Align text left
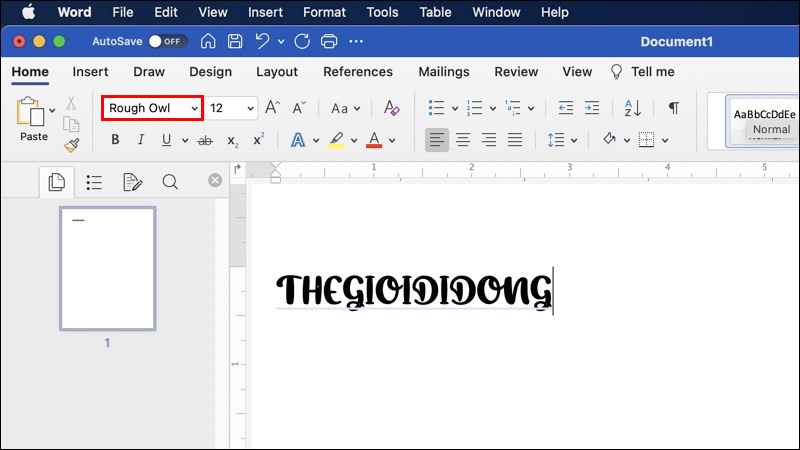 point(437,140)
